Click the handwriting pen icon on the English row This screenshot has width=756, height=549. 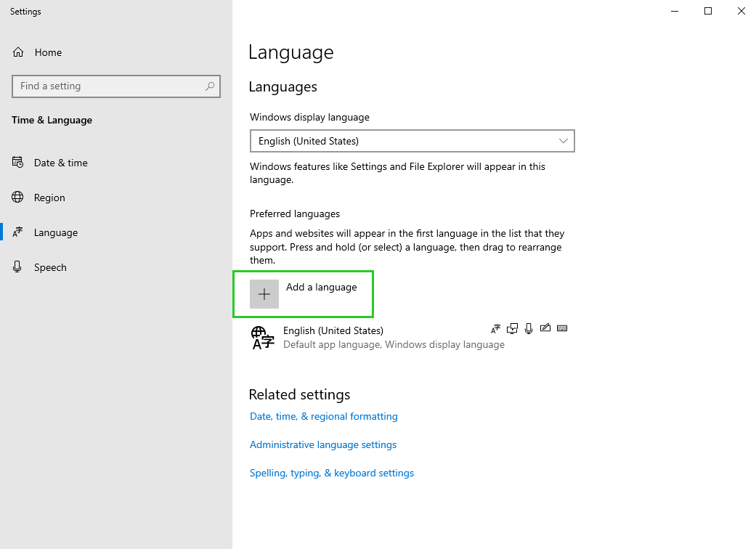click(545, 328)
